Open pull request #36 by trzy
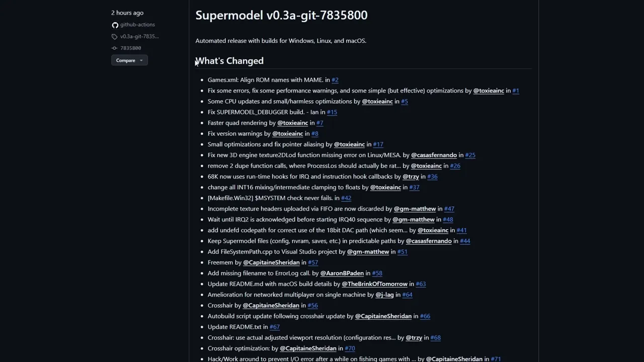 (432, 176)
